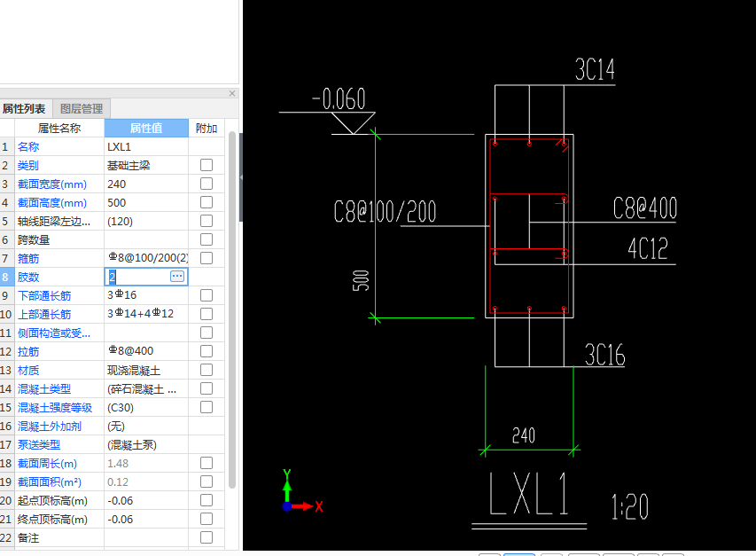Tick the 附加 checkbox for 截面高度
The image size is (756, 556).
pos(207,202)
